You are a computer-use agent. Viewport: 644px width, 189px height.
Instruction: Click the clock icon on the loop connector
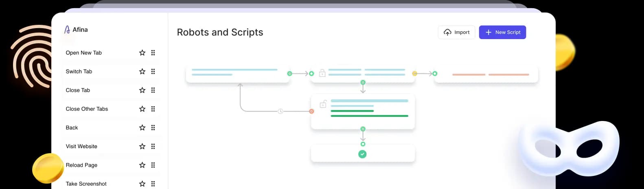tap(280, 111)
